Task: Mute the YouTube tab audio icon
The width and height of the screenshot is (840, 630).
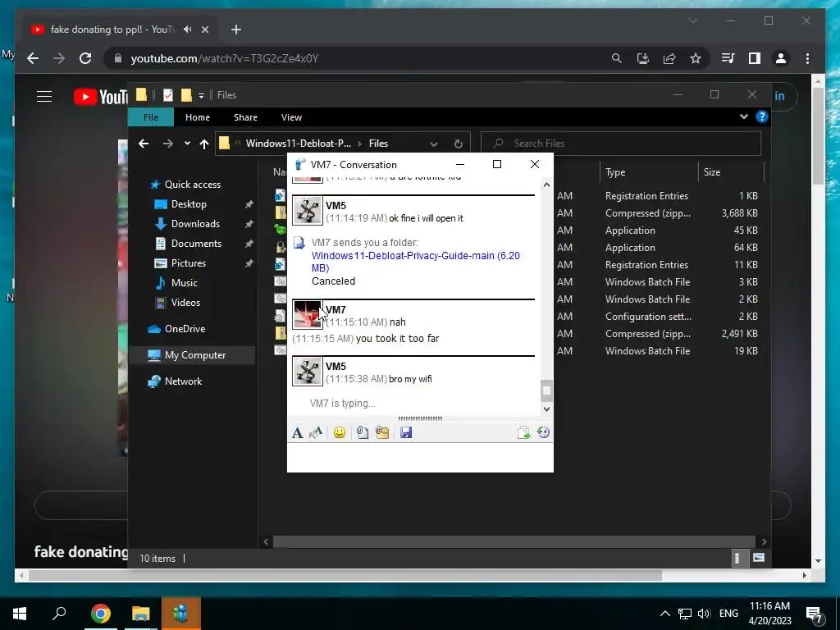Action: pyautogui.click(x=187, y=30)
